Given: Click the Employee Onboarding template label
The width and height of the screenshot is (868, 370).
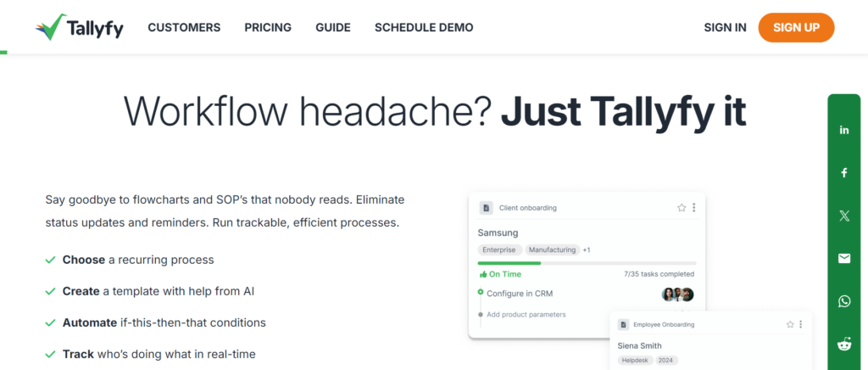Looking at the screenshot, I should tap(664, 324).
